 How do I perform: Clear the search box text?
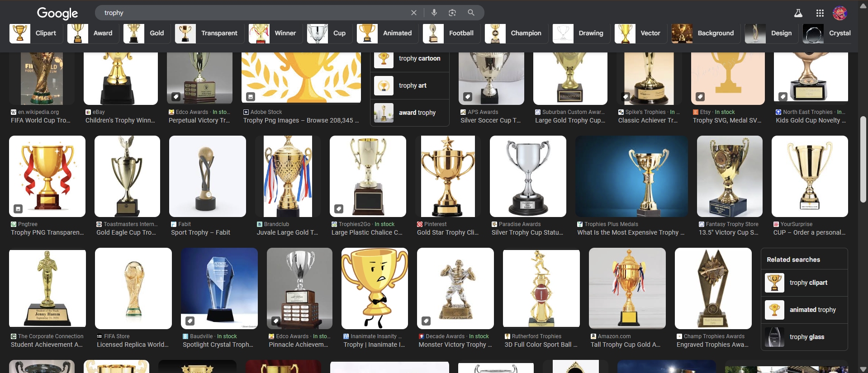(413, 13)
